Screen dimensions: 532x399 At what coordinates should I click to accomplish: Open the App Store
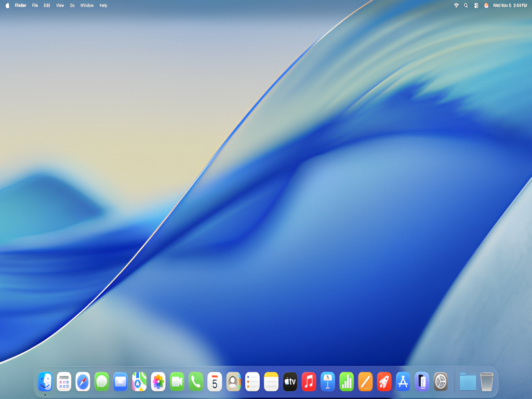(403, 382)
